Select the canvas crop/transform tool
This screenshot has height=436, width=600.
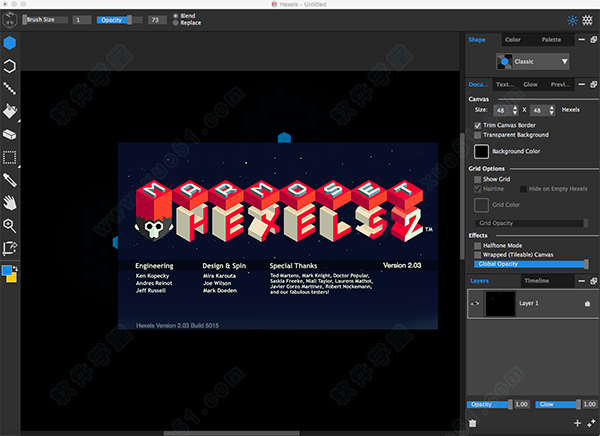[10, 248]
